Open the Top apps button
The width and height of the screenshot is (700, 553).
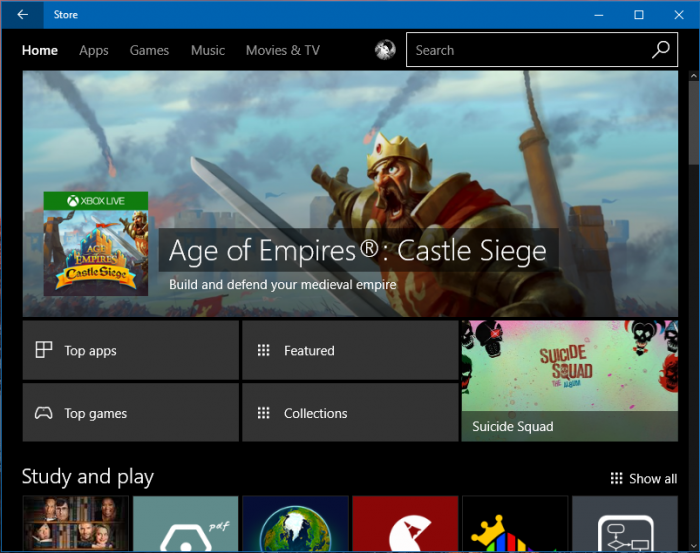131,350
